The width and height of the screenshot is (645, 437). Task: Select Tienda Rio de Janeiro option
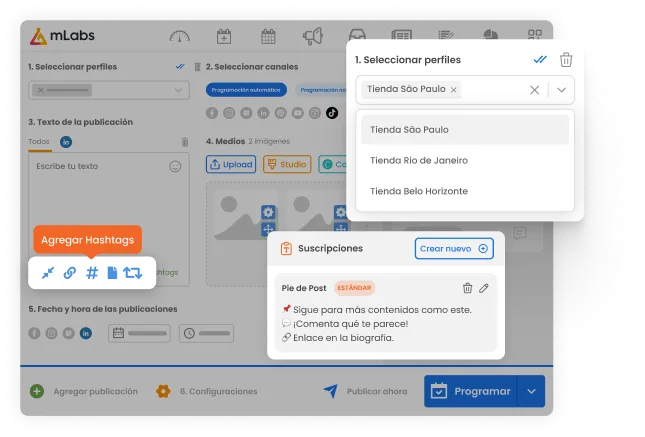pos(418,160)
